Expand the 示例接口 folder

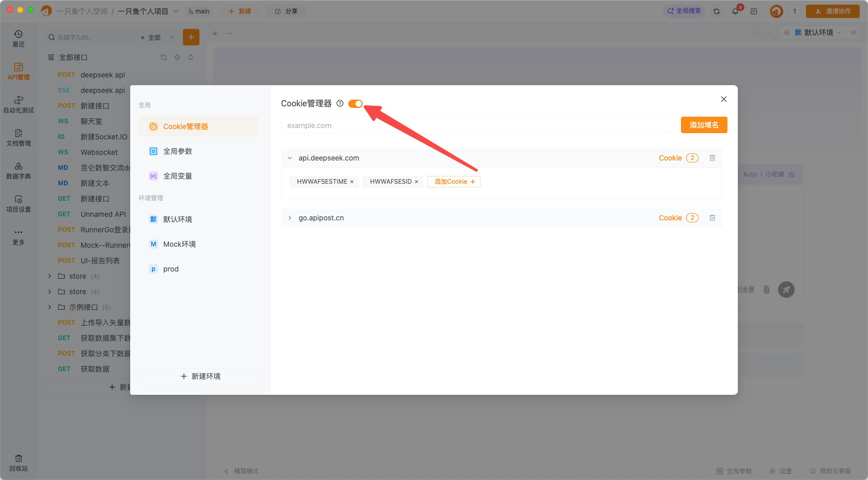(50, 307)
